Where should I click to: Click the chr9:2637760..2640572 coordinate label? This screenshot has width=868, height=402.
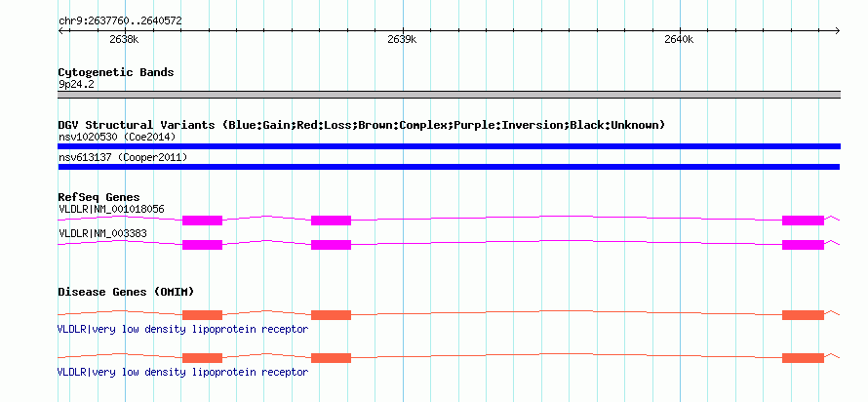(120, 21)
